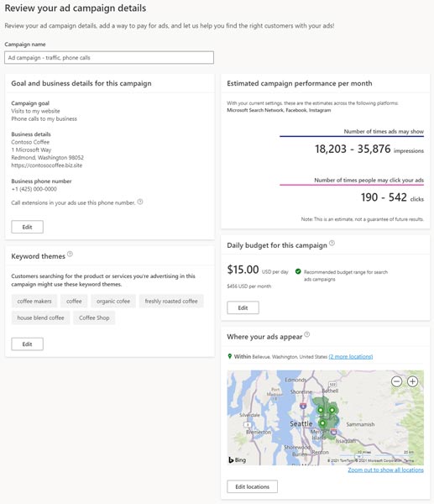
Task: Edit goal and business details
Action: click(28, 227)
